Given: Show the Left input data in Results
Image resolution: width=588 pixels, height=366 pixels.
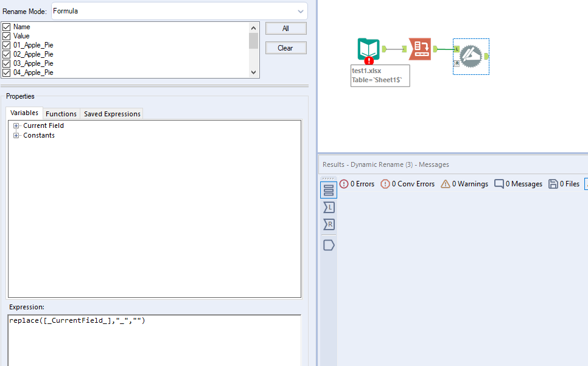Looking at the screenshot, I should pyautogui.click(x=329, y=207).
